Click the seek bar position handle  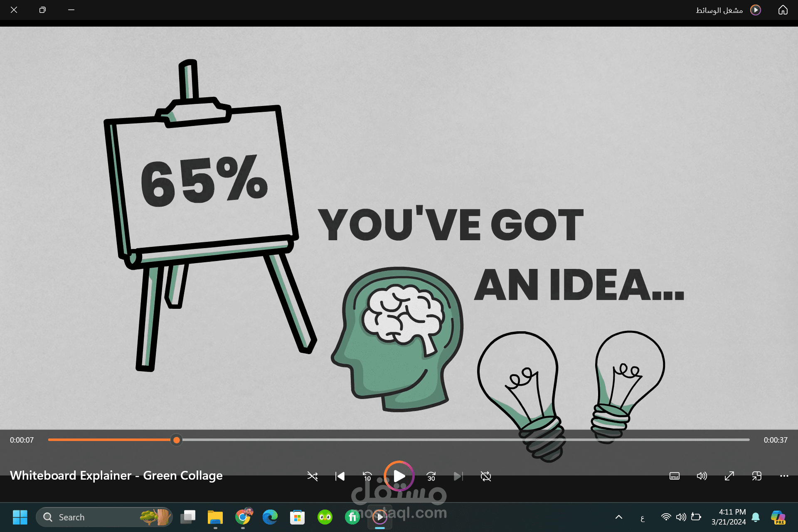pyautogui.click(x=177, y=440)
